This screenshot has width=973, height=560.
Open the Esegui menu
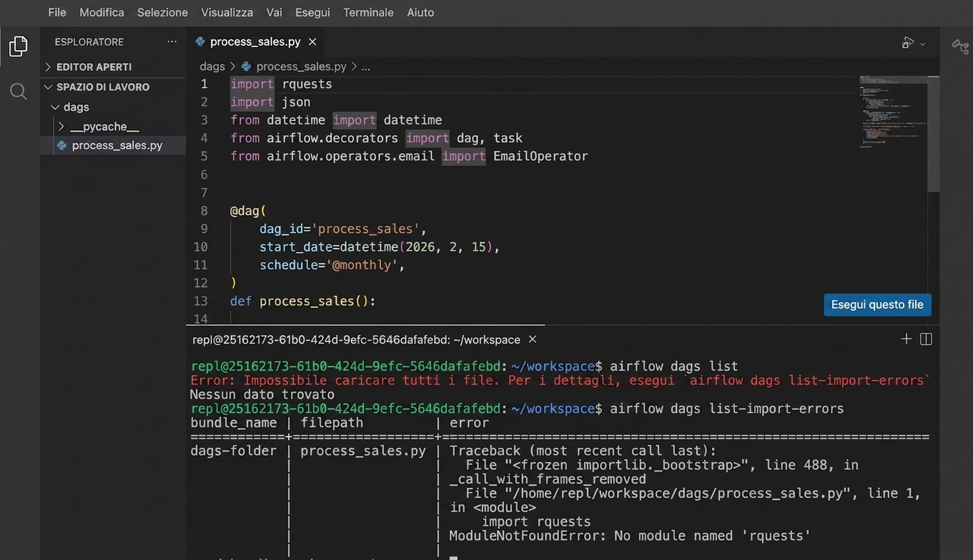point(312,12)
